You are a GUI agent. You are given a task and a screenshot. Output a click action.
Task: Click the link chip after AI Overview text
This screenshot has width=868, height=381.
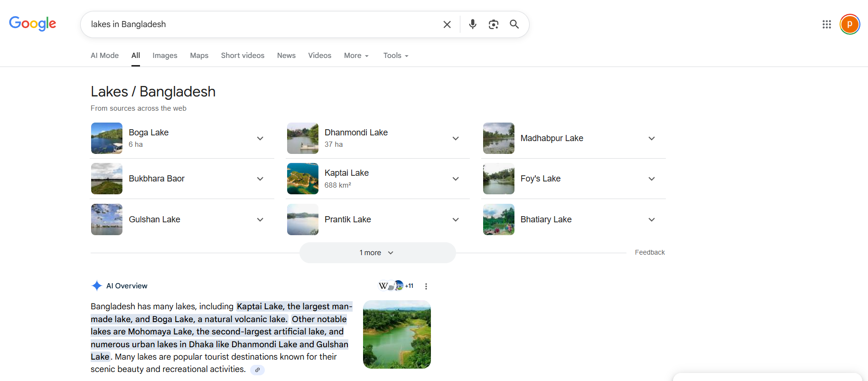[257, 370]
